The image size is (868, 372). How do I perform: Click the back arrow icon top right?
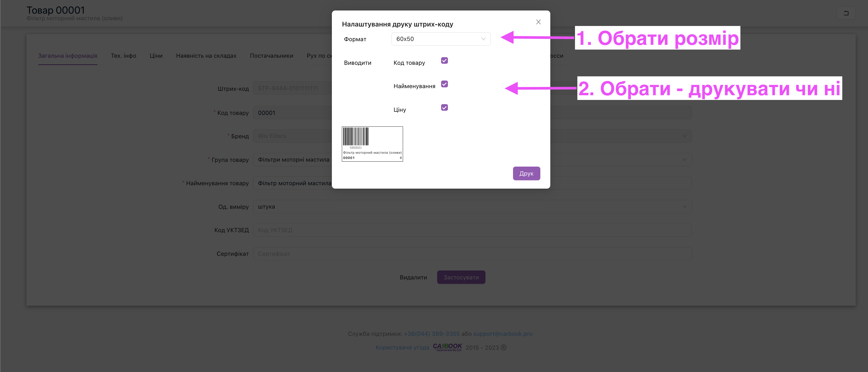pos(846,13)
